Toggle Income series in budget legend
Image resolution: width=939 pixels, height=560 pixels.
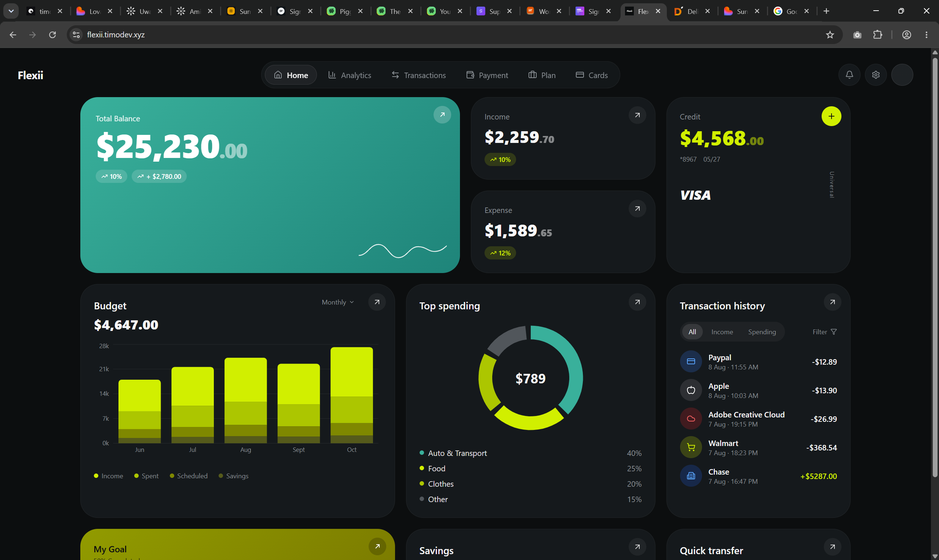click(108, 476)
